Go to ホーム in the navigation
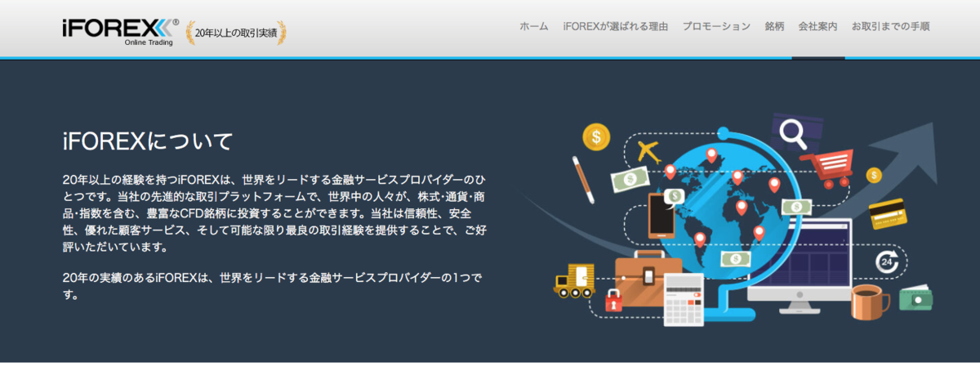This screenshot has height=380, width=980. [x=534, y=27]
